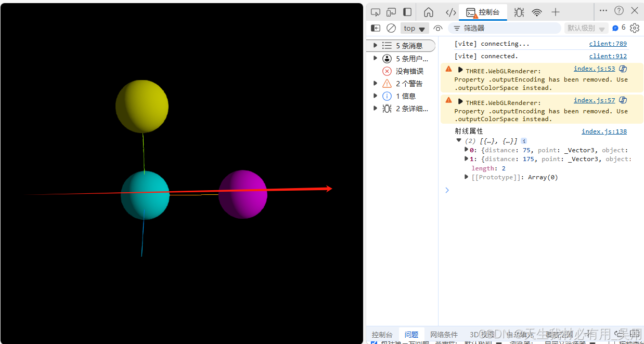Open the Elements tab code icon
Image resolution: width=644 pixels, height=344 pixels.
pos(450,12)
